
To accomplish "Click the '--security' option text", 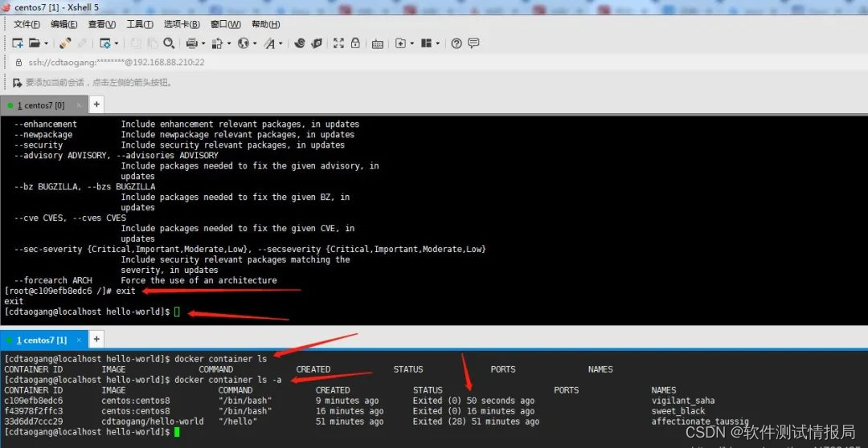I will click(x=39, y=145).
